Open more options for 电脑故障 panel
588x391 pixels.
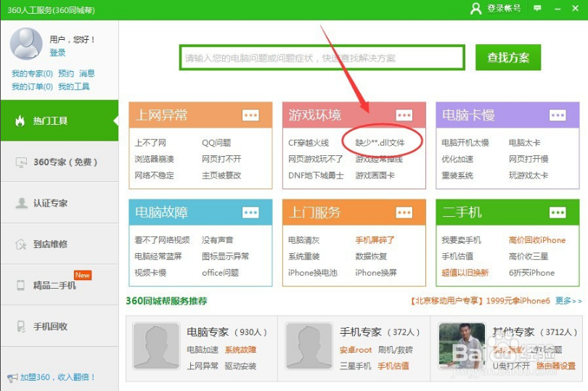(250, 213)
